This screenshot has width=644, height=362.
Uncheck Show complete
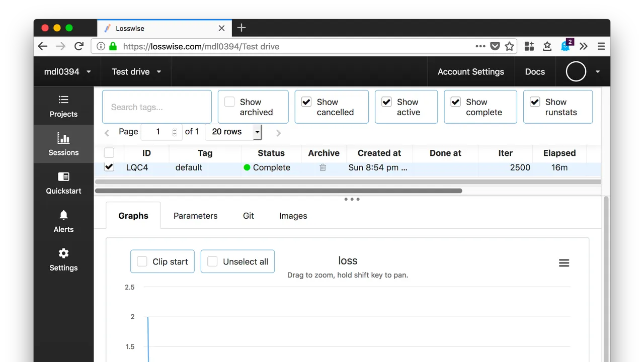(x=456, y=102)
